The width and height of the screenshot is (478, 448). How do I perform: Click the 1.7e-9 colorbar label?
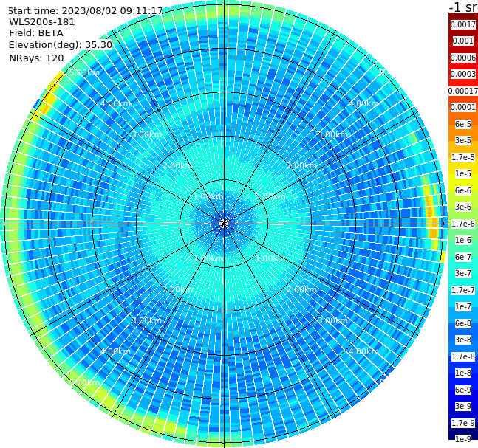click(x=463, y=423)
